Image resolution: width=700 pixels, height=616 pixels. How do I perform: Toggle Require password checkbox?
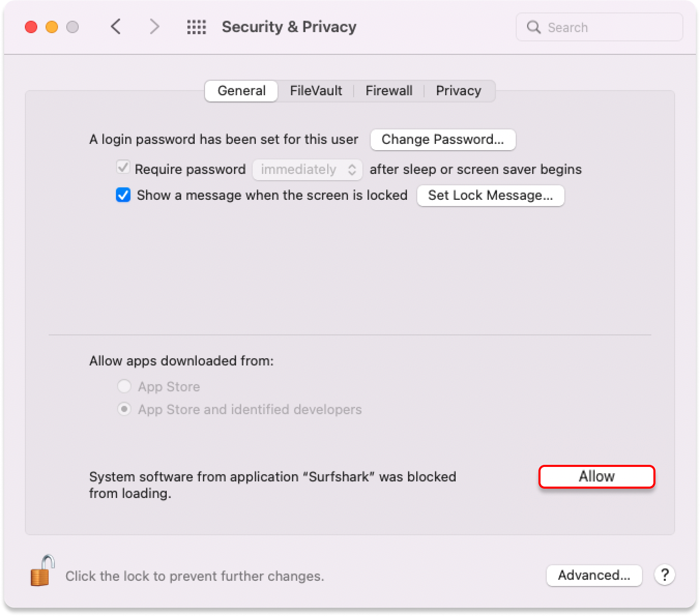[123, 168]
